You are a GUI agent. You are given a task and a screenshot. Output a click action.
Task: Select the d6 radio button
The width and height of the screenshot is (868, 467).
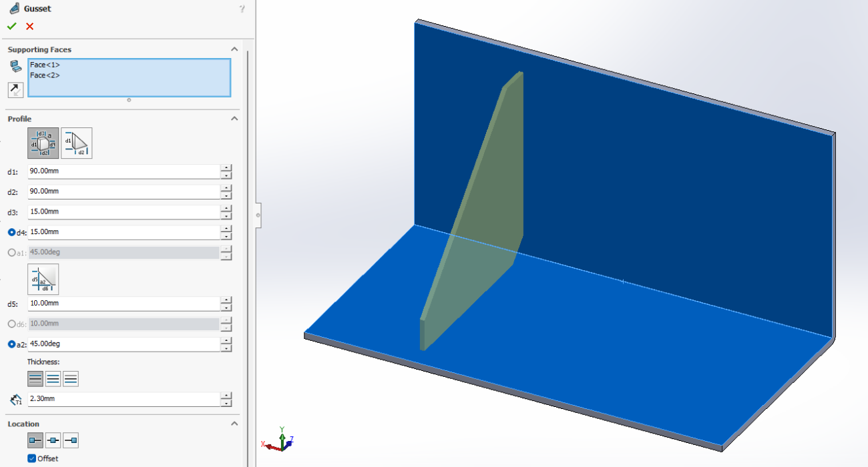pyautogui.click(x=11, y=324)
